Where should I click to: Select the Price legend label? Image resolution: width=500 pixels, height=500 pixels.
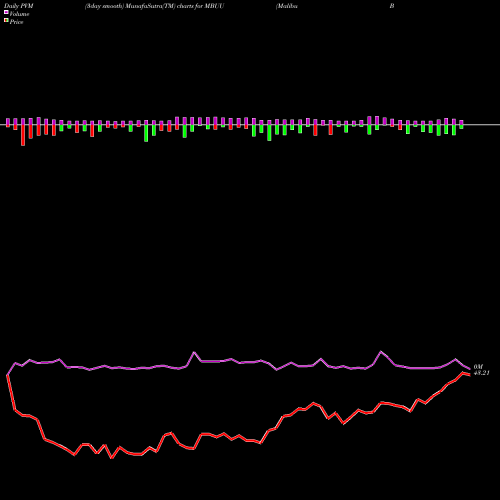(16, 22)
